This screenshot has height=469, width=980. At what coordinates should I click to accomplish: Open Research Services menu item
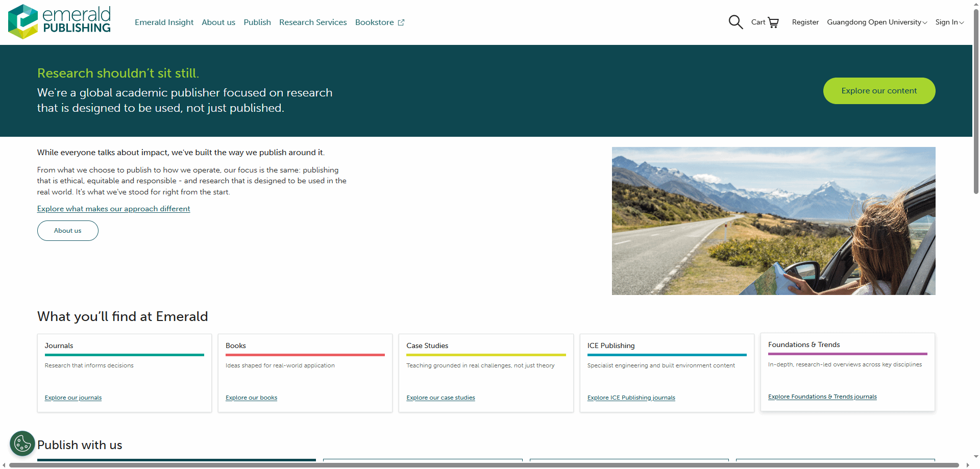313,22
